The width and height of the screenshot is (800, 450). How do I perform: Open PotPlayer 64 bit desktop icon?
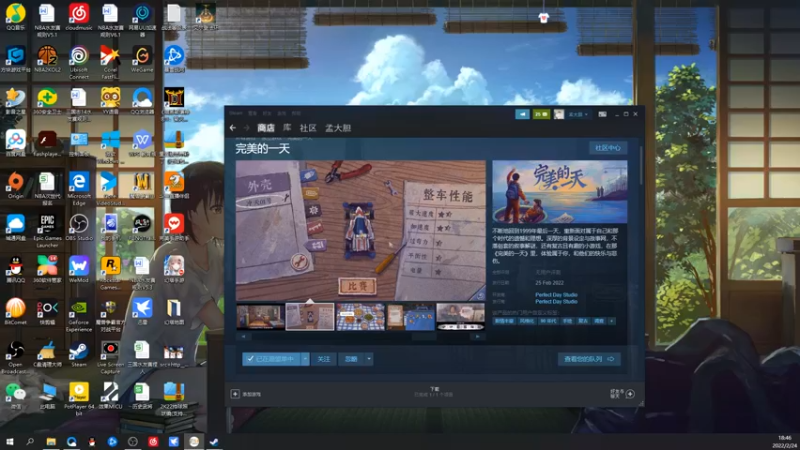point(79,399)
